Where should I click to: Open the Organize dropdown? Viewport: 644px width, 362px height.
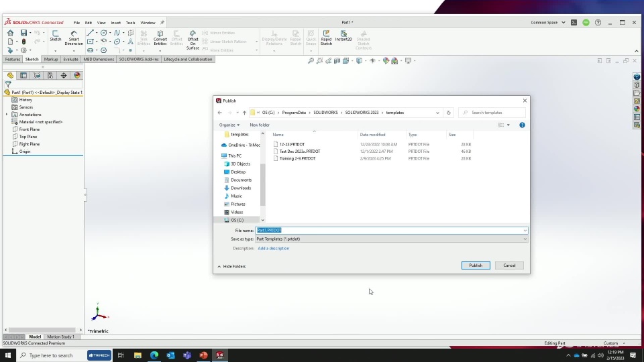pos(229,125)
